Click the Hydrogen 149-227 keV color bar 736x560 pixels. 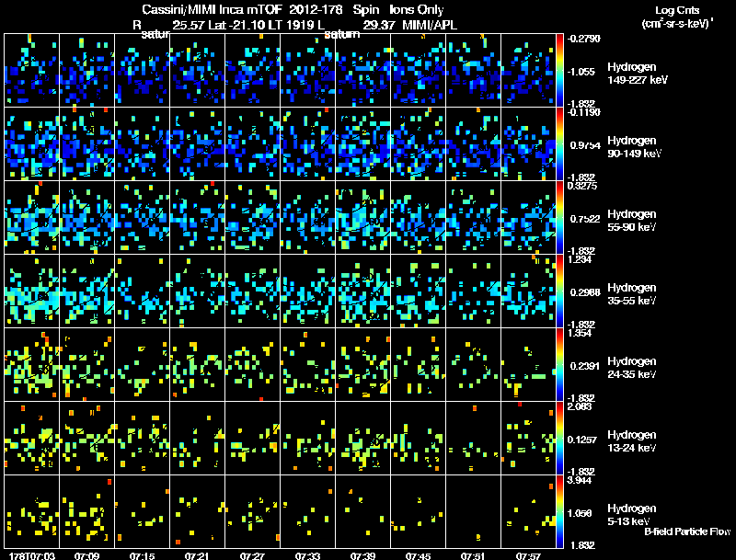pos(559,70)
